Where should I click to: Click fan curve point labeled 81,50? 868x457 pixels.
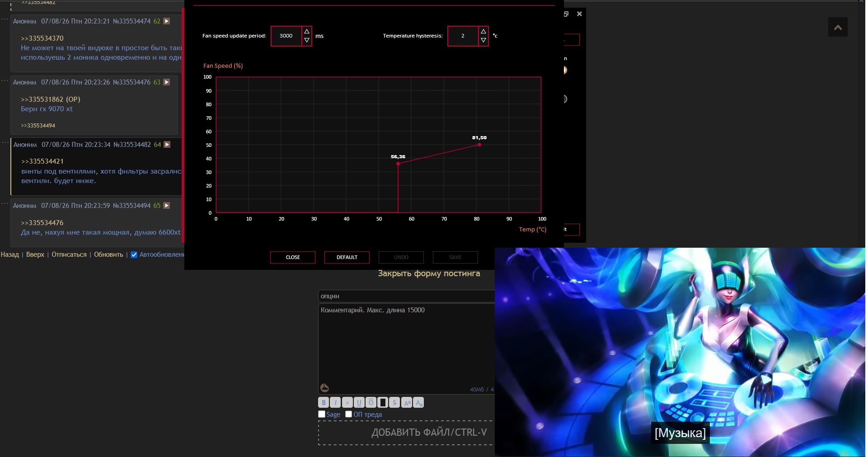[x=479, y=145]
